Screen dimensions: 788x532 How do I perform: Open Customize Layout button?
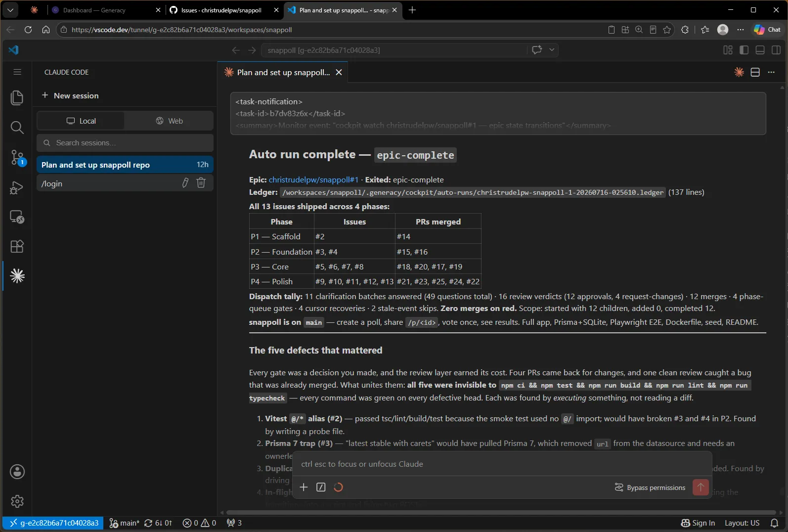pyautogui.click(x=728, y=50)
